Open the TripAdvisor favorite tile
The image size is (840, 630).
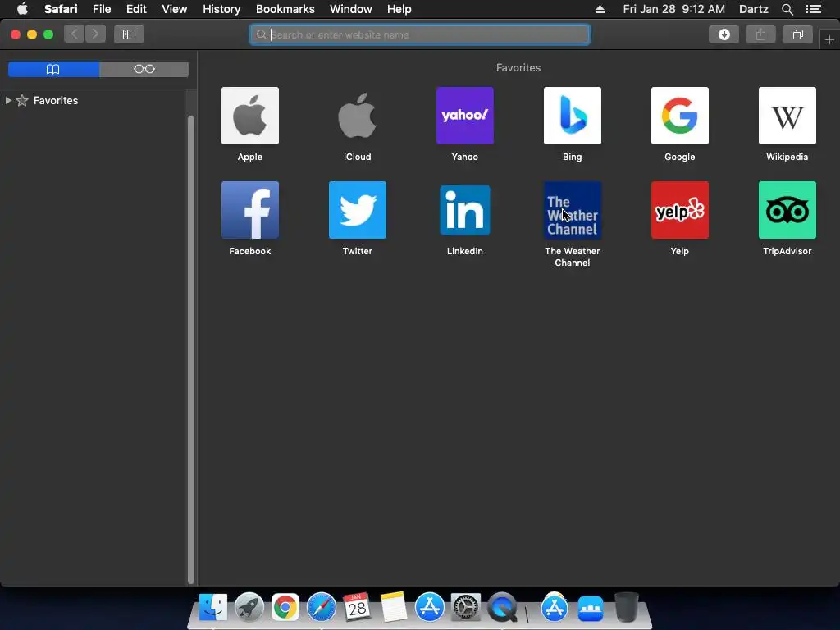click(x=787, y=210)
